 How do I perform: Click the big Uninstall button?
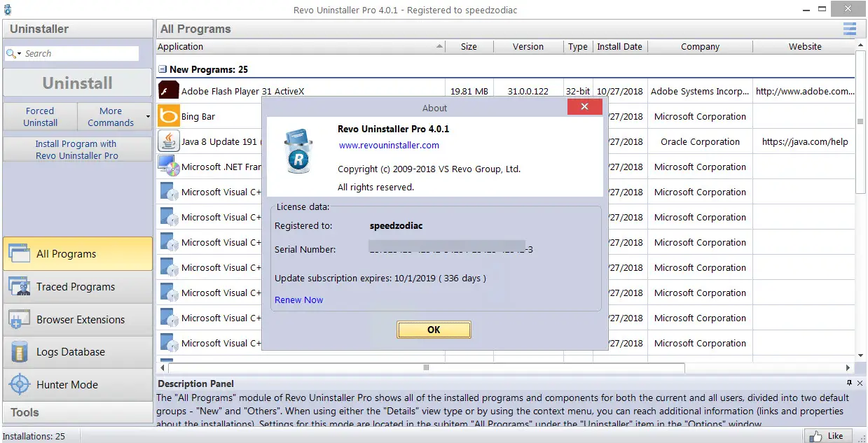pyautogui.click(x=78, y=83)
